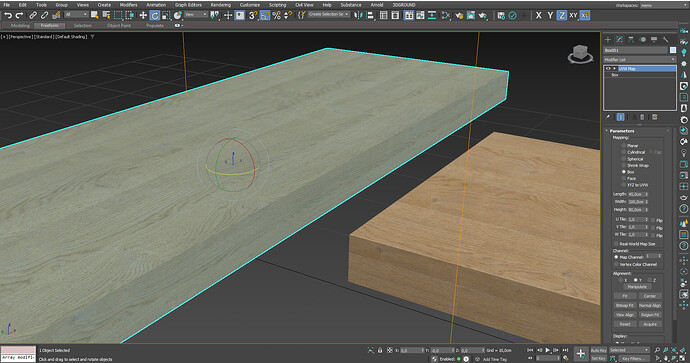
Task: Toggle UVW Map modifier eye visibility
Action: click(608, 69)
